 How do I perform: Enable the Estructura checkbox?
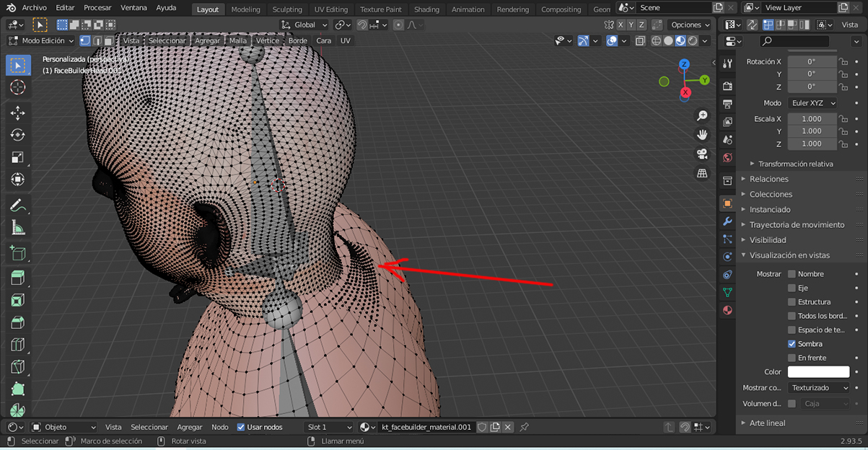tap(792, 302)
